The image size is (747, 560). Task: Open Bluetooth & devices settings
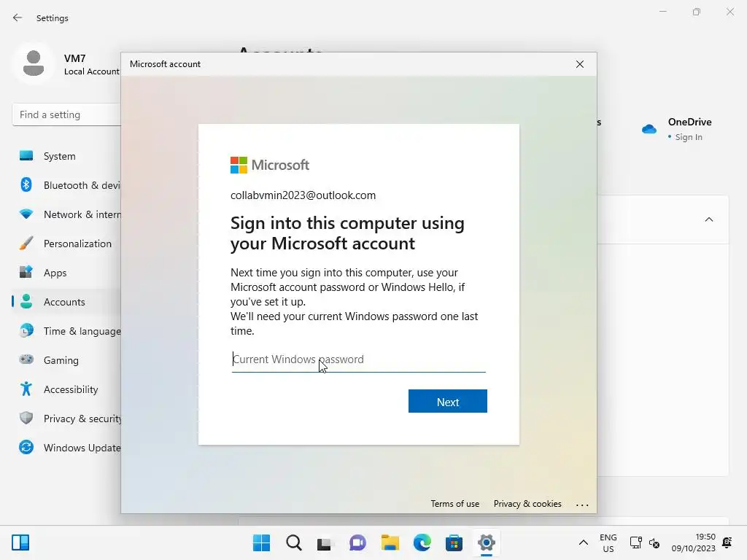pos(66,185)
